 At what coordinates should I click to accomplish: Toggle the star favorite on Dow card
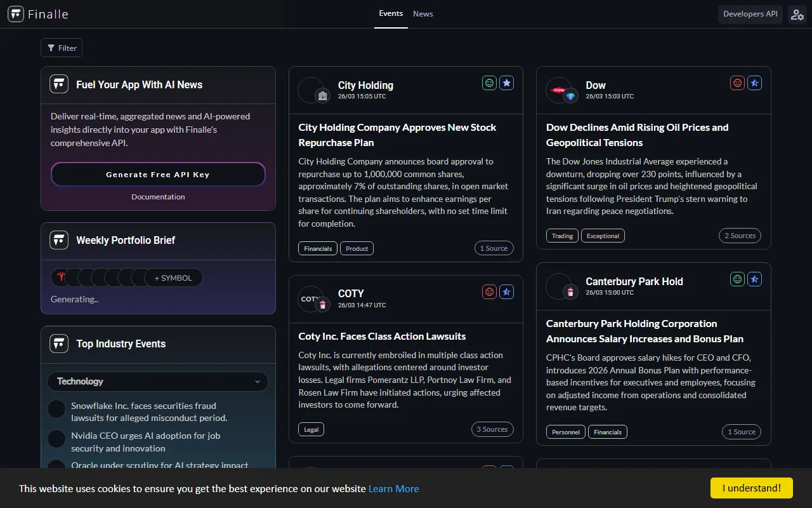pos(754,83)
